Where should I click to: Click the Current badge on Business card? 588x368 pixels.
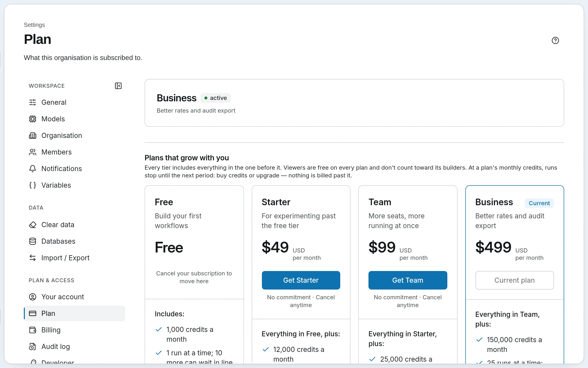(539, 203)
